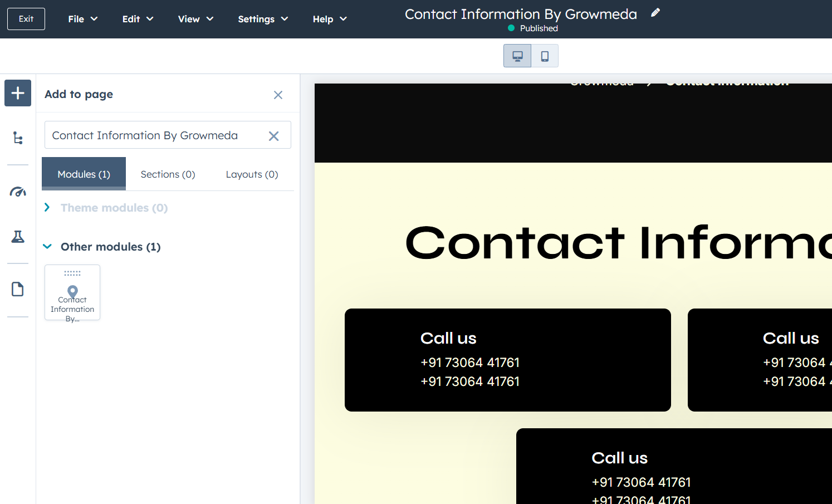
Task: Open the Help menu
Action: point(330,19)
